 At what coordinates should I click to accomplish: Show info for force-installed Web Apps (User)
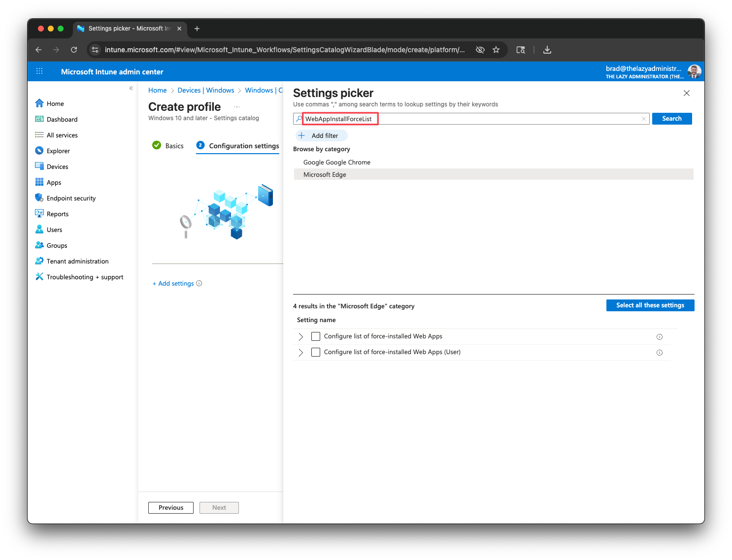(x=660, y=353)
